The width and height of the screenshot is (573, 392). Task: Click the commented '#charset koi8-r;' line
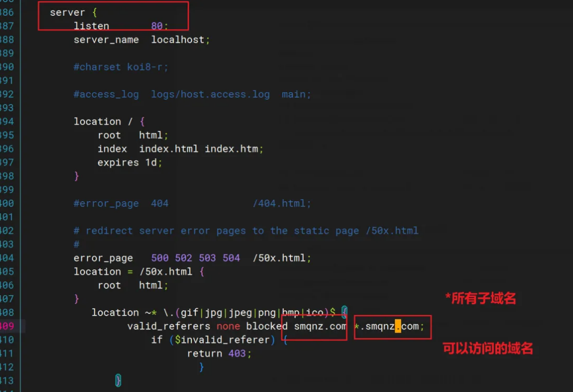tap(121, 67)
